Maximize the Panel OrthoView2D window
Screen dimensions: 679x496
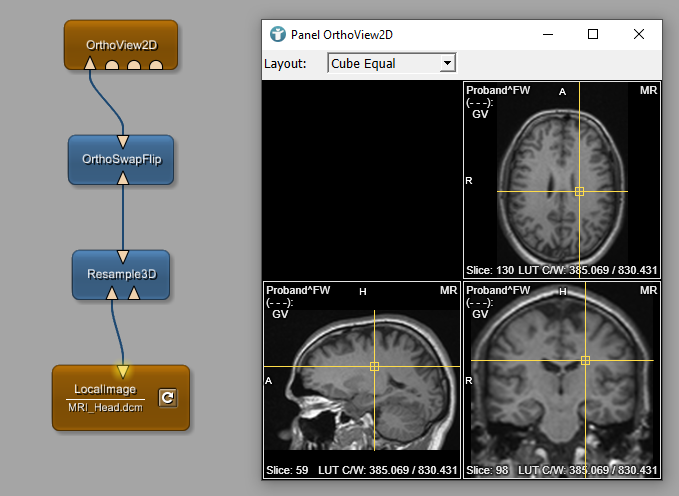coord(593,34)
